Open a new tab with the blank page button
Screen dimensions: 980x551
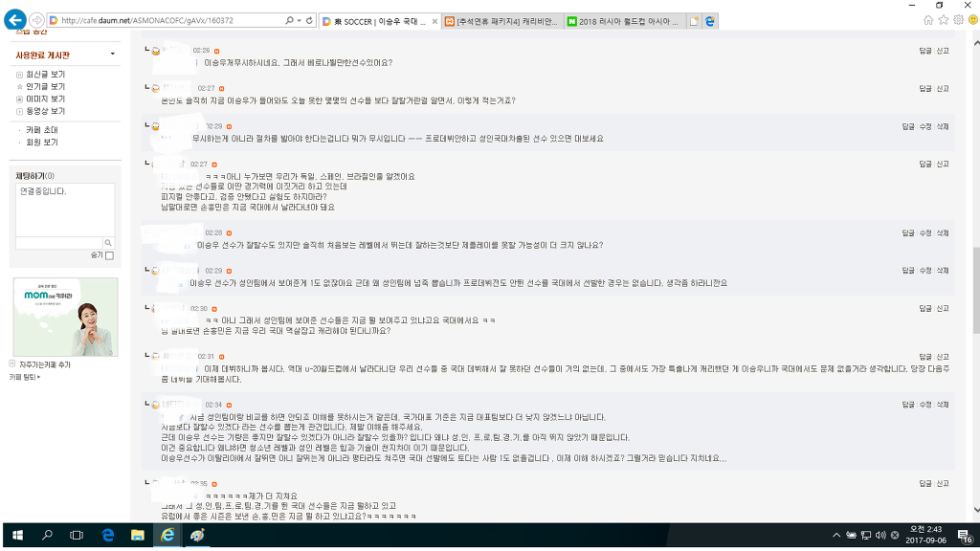tap(694, 21)
